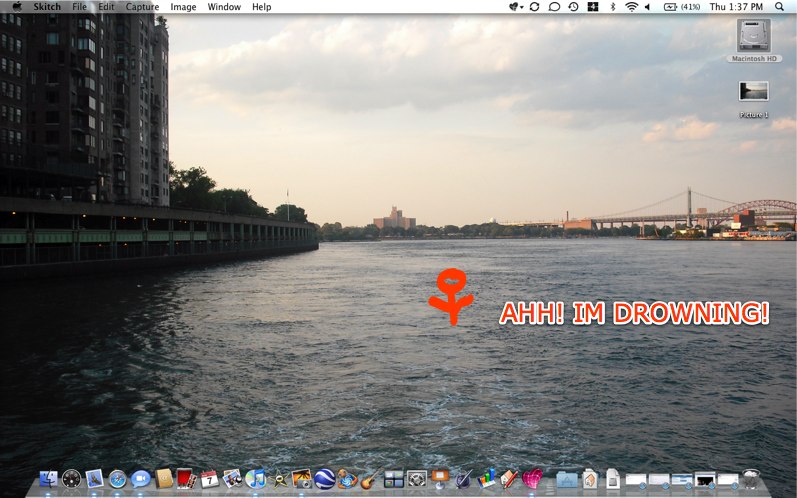This screenshot has height=498, width=797.
Task: Open the Trash in the Dock
Action: [751, 479]
